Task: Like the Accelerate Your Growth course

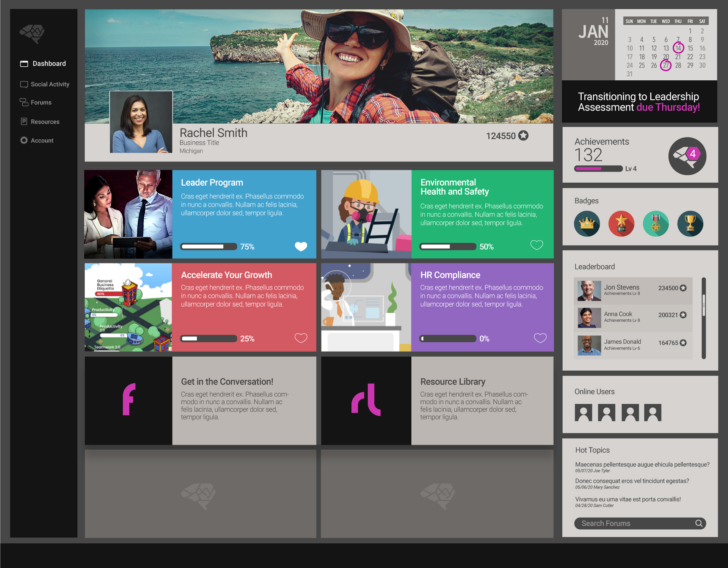Action: (301, 338)
